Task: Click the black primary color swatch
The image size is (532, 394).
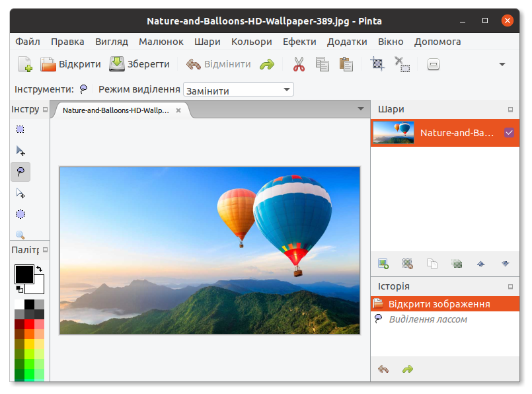Action: point(24,274)
